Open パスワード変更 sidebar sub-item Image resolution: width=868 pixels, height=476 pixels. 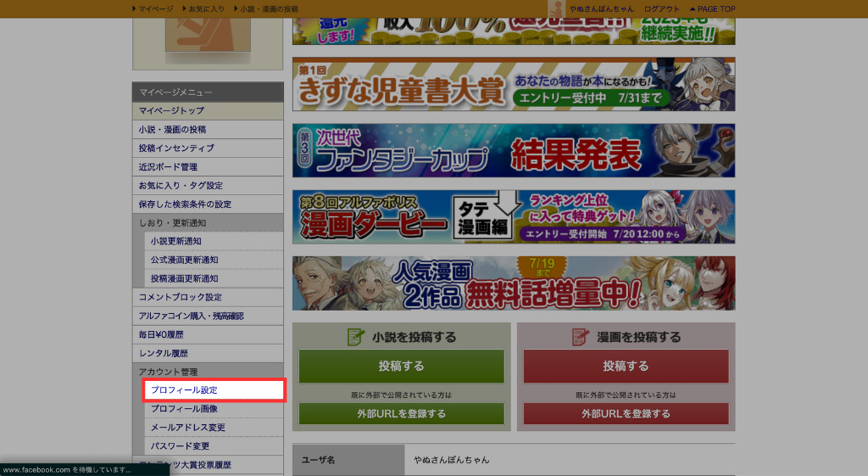point(214,446)
